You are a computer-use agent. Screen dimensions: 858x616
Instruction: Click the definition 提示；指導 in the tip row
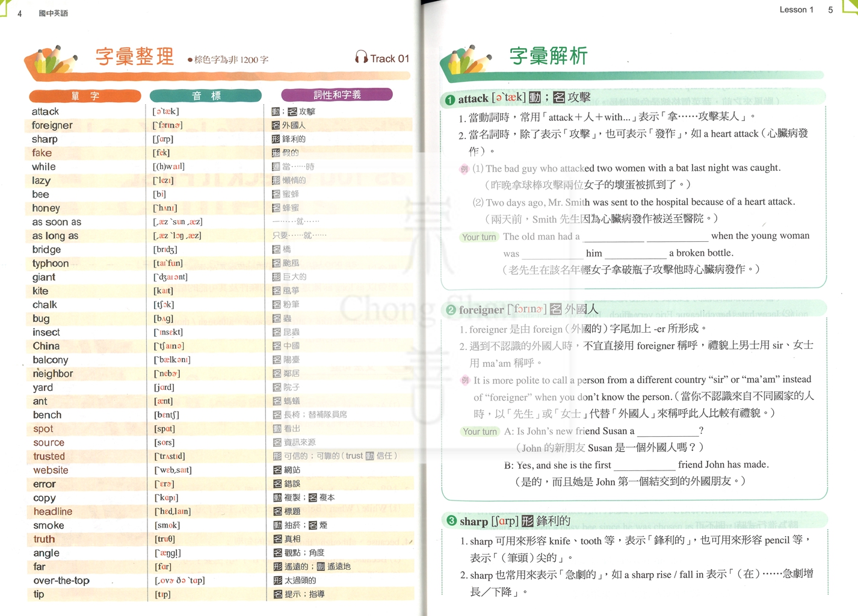point(304,594)
